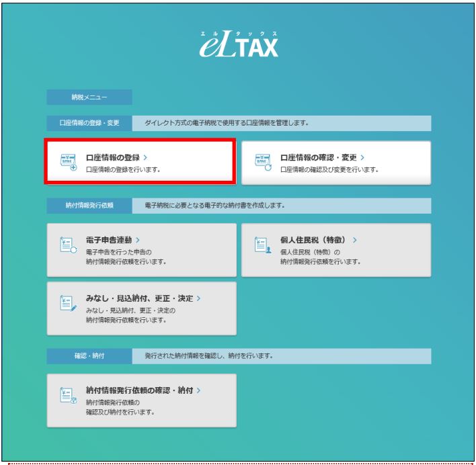The image size is (476, 465).
Task: Click the bank-plus icon for 口座情報の登録
Action: (x=69, y=163)
